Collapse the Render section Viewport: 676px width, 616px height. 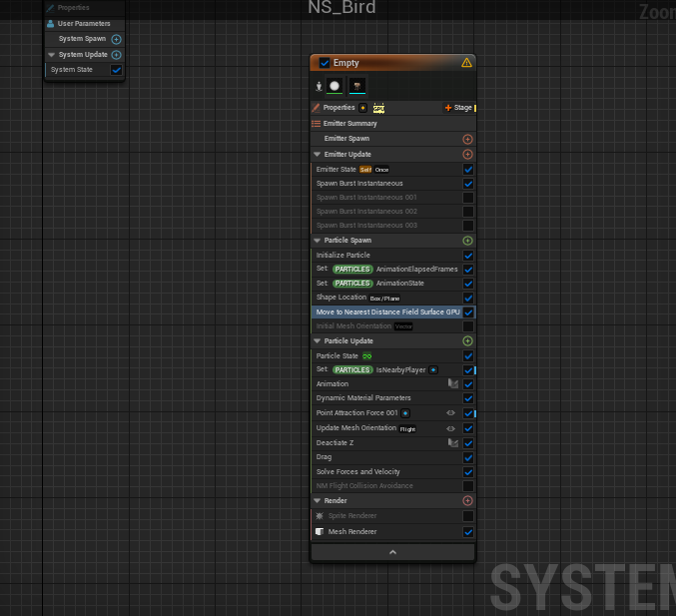318,501
